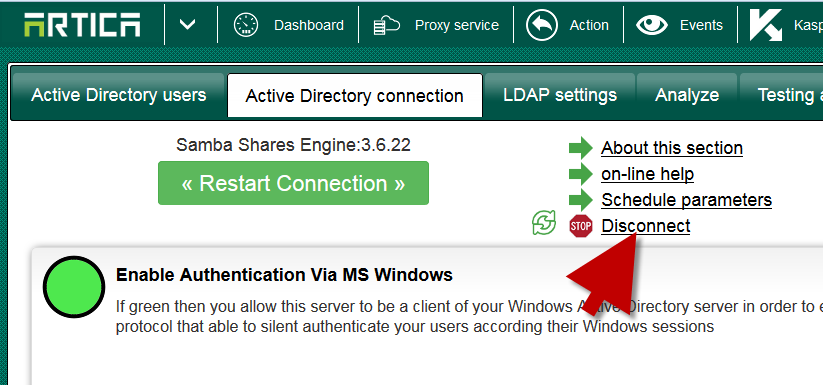
Task: Open the Proxy service menu
Action: 457,25
